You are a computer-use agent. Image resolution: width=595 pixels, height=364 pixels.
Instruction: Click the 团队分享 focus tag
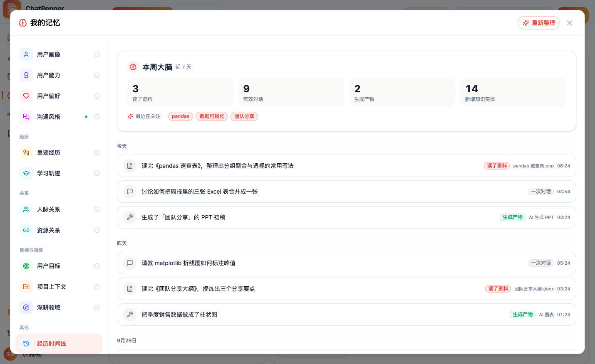click(244, 116)
